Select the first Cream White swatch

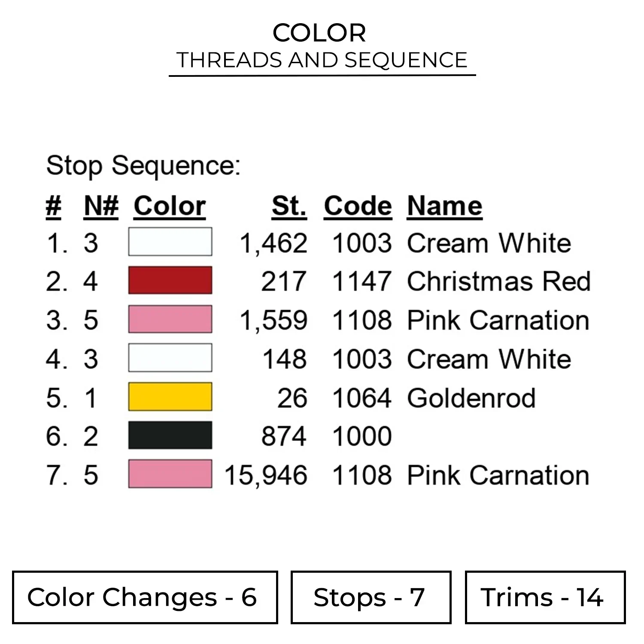[x=170, y=242]
